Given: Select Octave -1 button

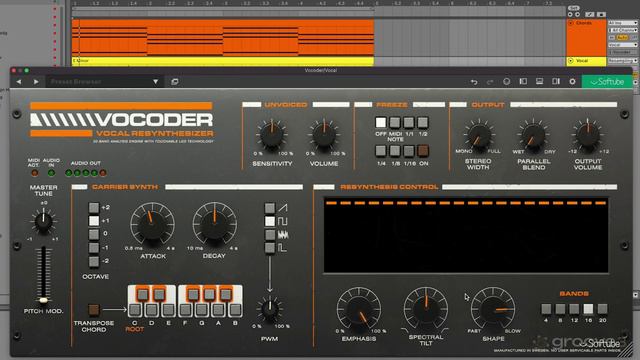Looking at the screenshot, I should (x=94, y=248).
